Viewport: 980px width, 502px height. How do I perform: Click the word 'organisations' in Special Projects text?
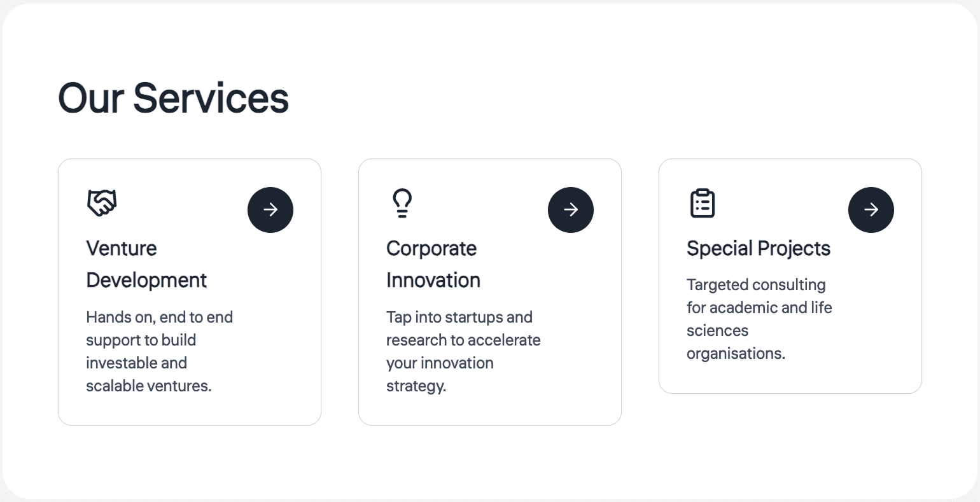point(735,354)
